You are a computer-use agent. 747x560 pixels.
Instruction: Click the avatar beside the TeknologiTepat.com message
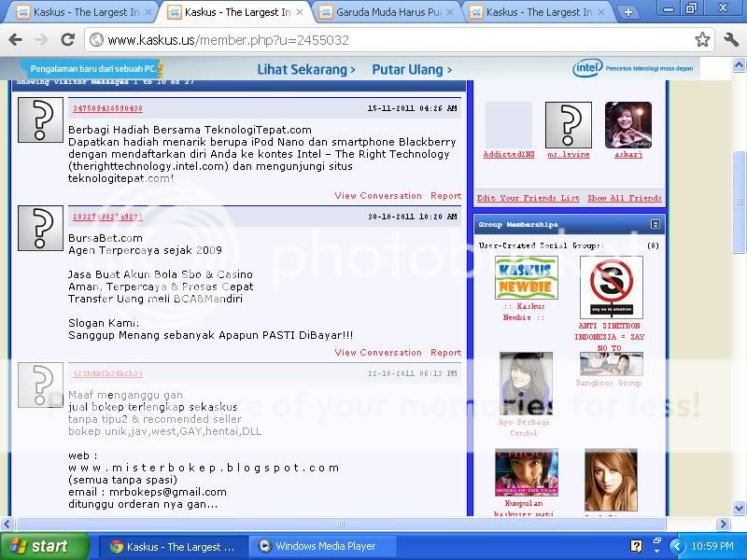point(40,120)
